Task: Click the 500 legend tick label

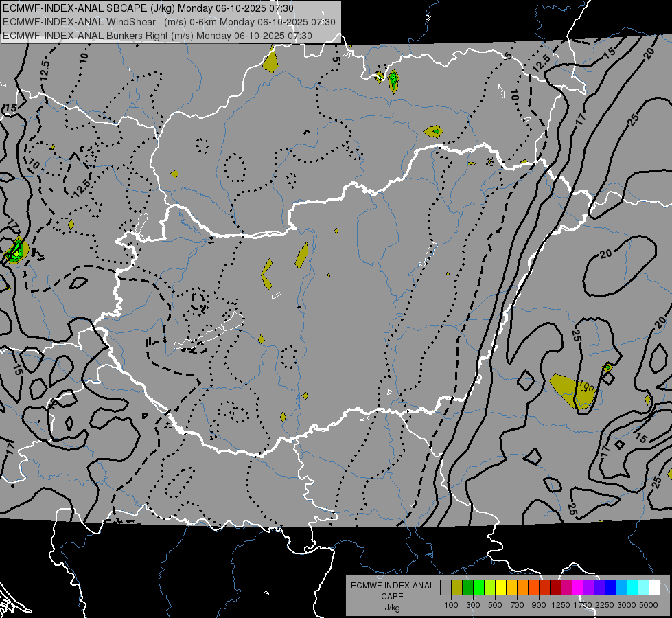Action: 495,605
